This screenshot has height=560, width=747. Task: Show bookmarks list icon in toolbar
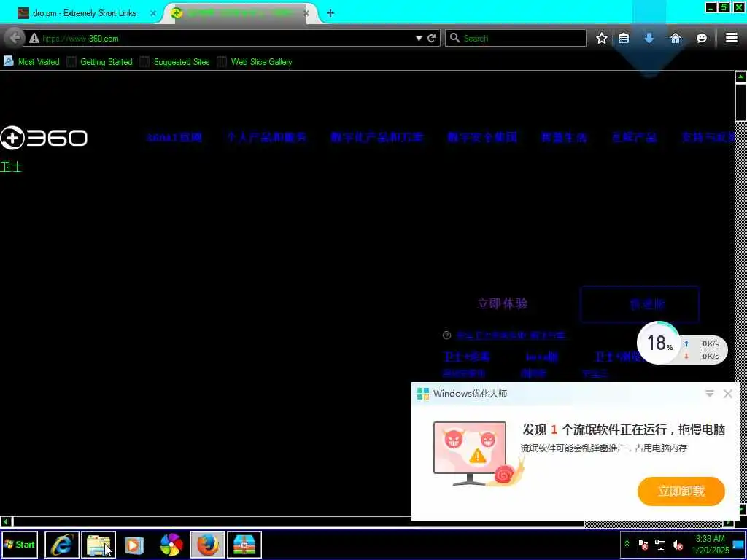coord(624,38)
